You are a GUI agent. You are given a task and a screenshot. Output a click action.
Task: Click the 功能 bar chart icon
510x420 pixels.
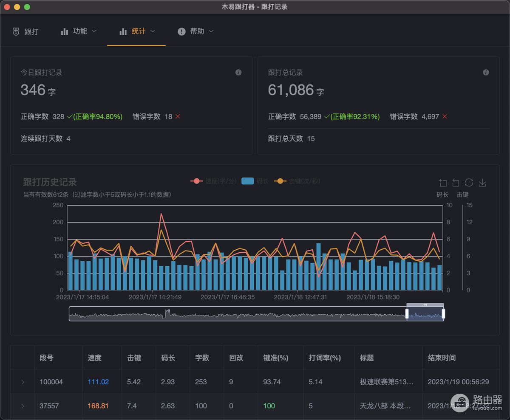point(65,31)
